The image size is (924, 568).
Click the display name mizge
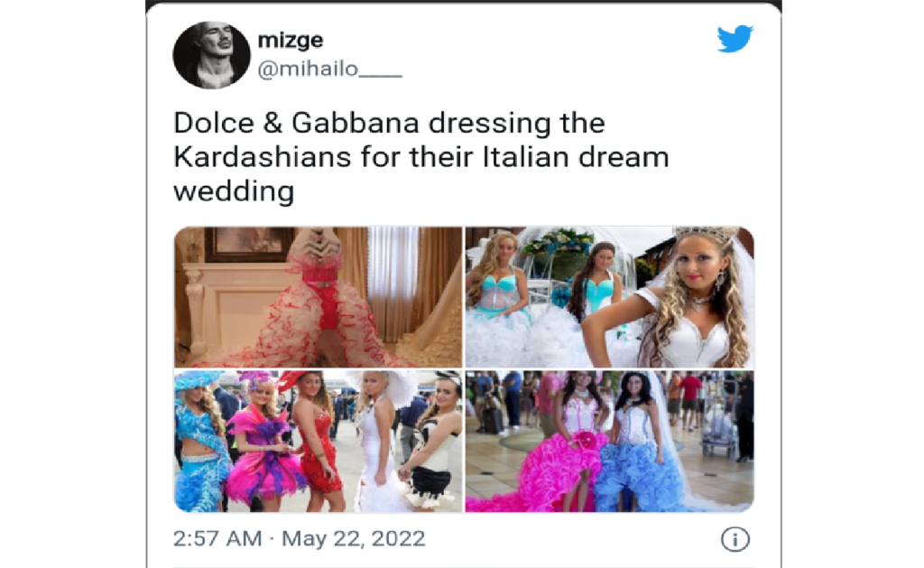point(291,40)
